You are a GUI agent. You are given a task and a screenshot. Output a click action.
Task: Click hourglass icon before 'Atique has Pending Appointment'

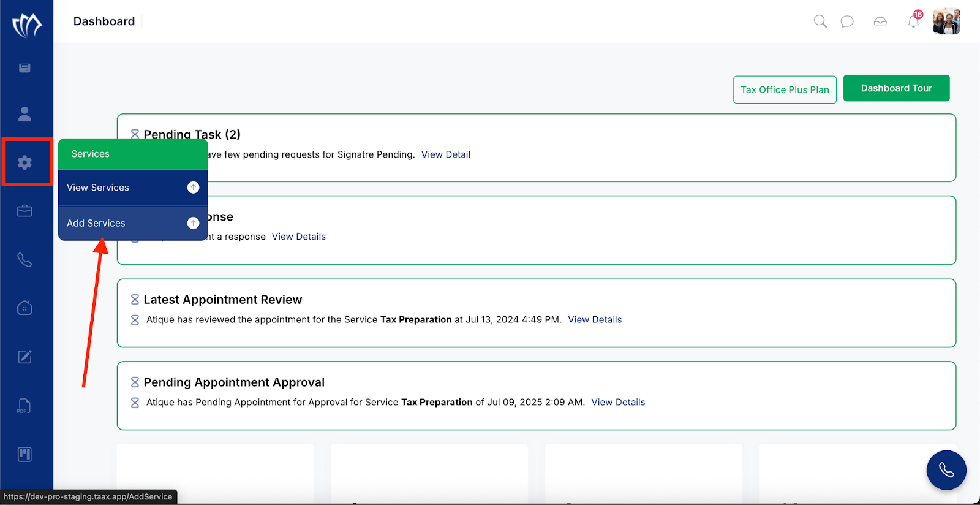pos(135,403)
